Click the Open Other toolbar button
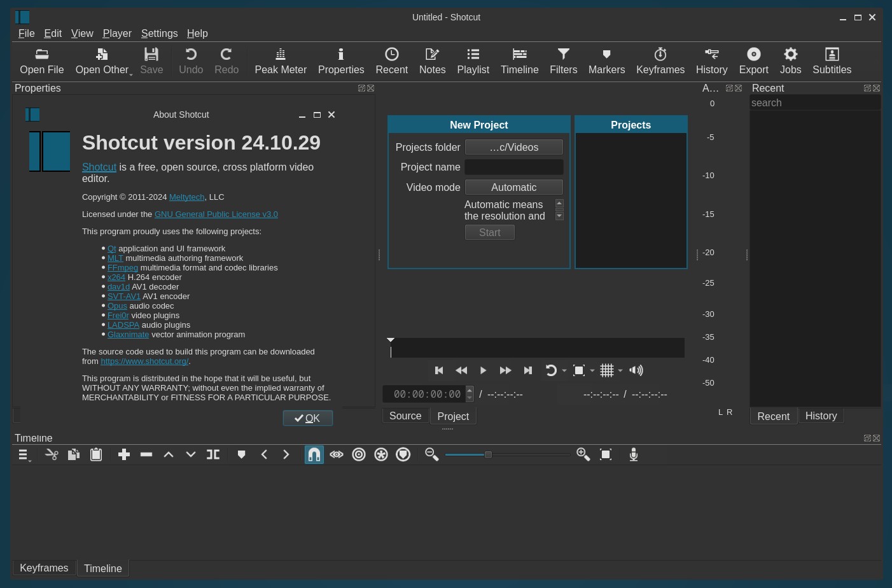The image size is (892, 588). [x=103, y=61]
